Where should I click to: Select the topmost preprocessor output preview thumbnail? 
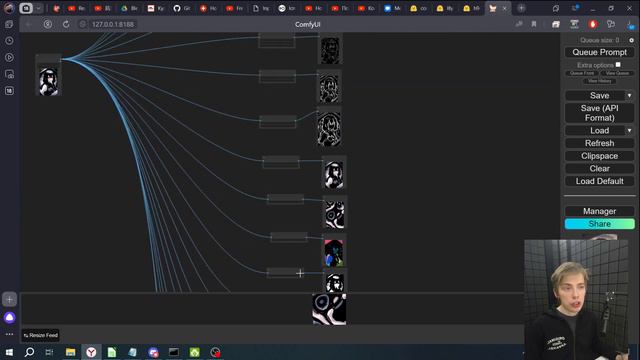pyautogui.click(x=330, y=50)
